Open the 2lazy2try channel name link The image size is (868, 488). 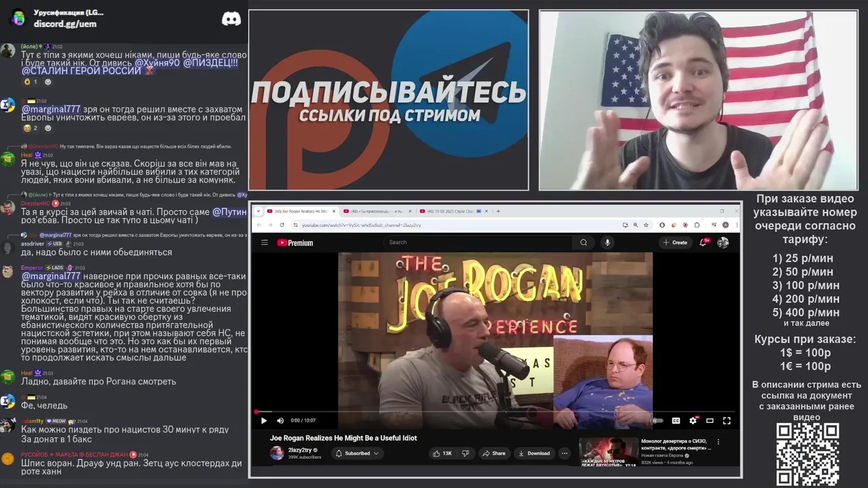coord(300,449)
